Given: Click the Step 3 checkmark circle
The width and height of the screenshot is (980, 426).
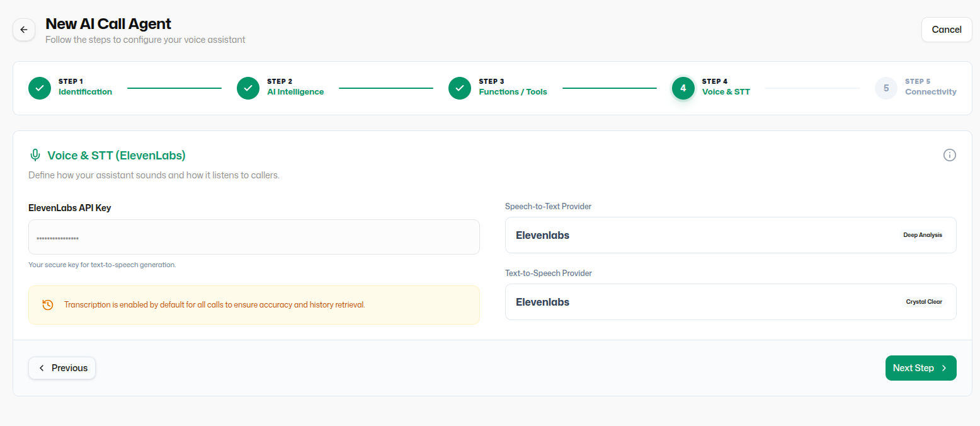Looking at the screenshot, I should pos(460,88).
